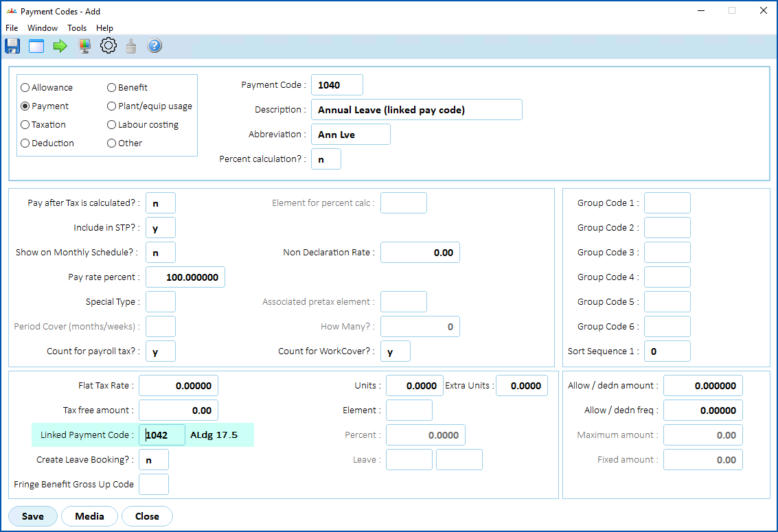Open the File menu
Screen dimensions: 778x532
coord(12,28)
